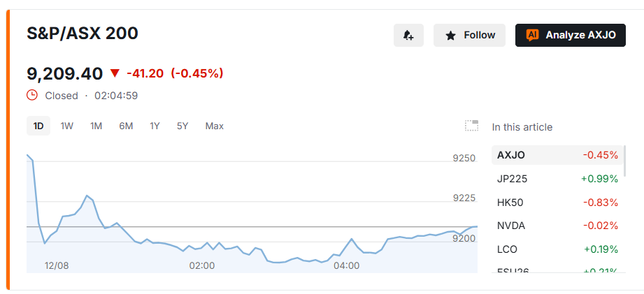Show the 1Y chart range
Image resolution: width=644 pixels, height=294 pixels.
click(155, 126)
